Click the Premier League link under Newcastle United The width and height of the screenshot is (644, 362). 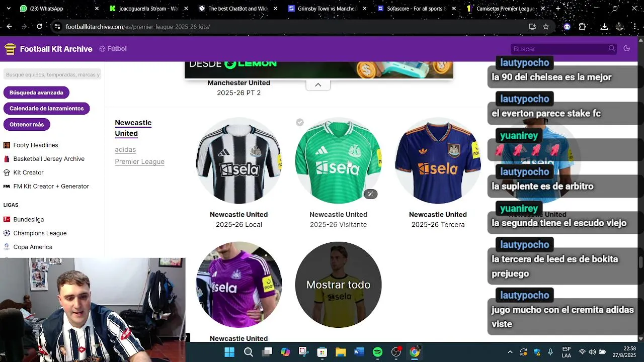(139, 161)
